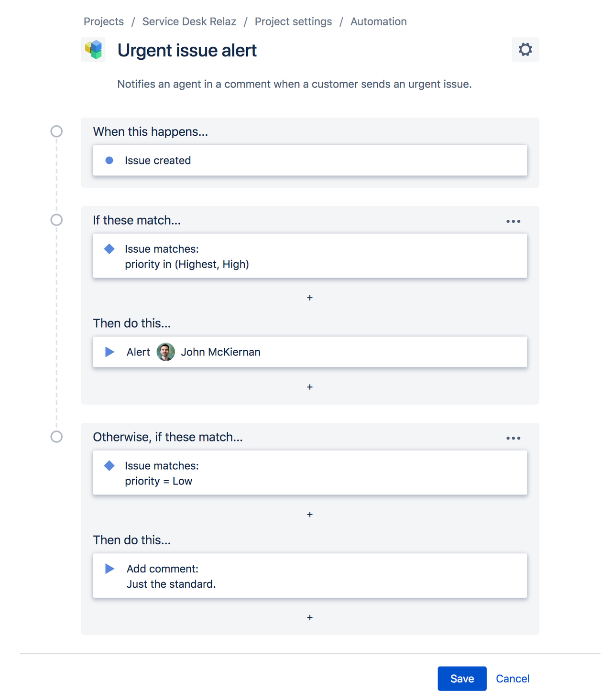This screenshot has width=612, height=700.
Task: Navigate to Project settings breadcrumb
Action: (293, 22)
